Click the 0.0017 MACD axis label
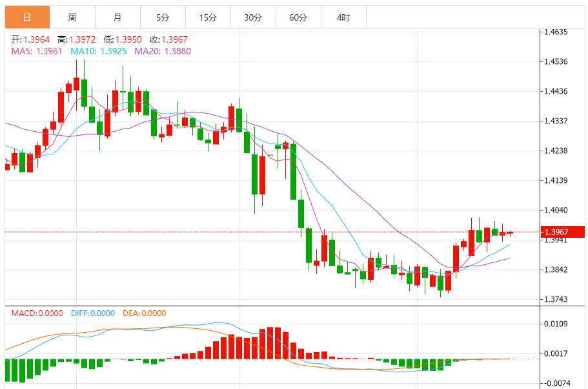Viewport: 588px width, 389px height. pyautogui.click(x=556, y=353)
